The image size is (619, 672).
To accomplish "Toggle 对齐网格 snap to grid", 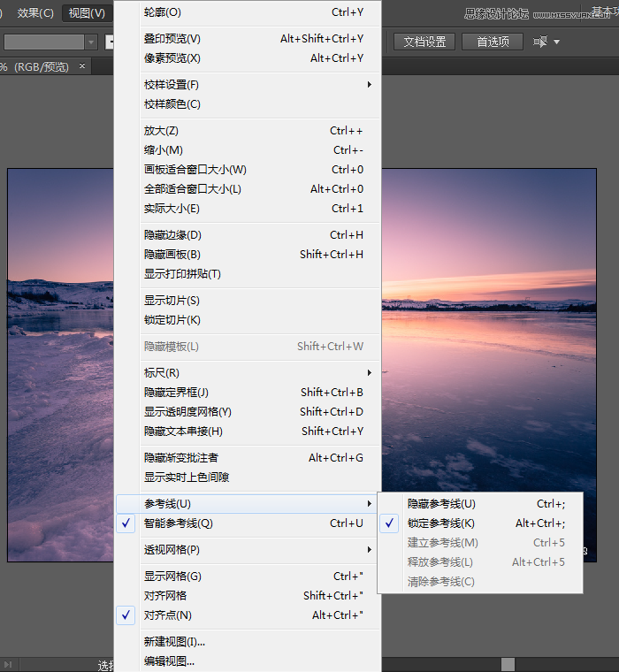I will tap(248, 596).
